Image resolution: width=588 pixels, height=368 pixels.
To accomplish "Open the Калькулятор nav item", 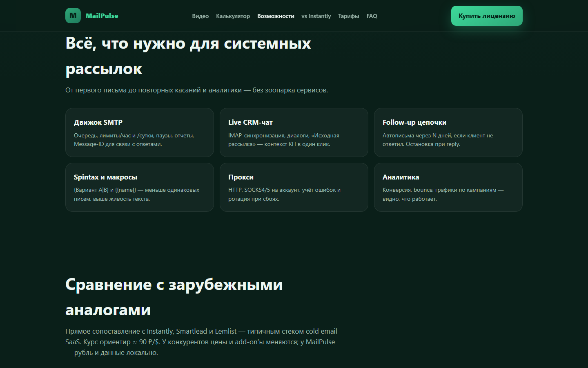I will 233,16.
